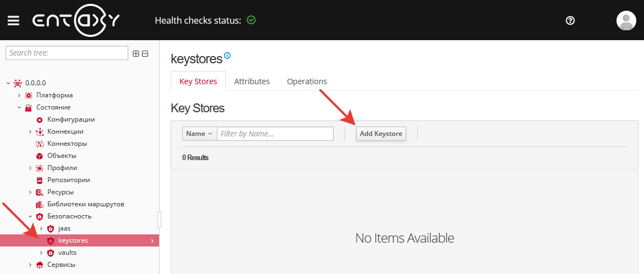Click the expand all tree icon

click(x=136, y=53)
